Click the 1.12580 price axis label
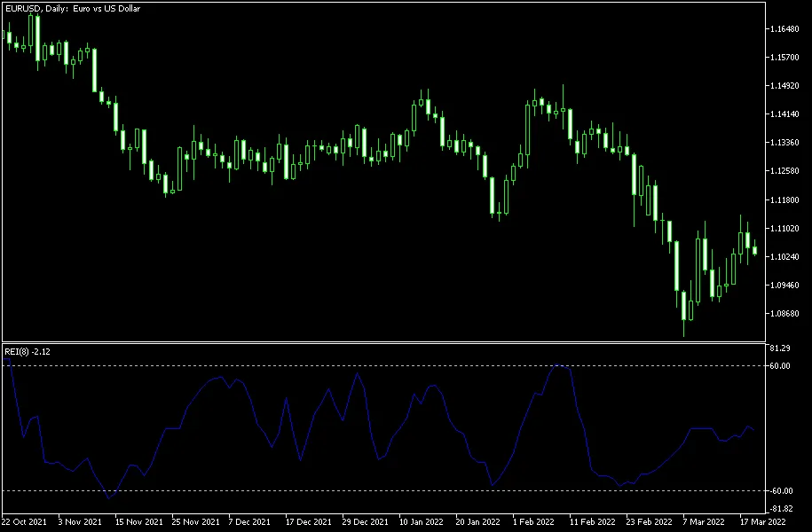This screenshot has width=812, height=532. pos(787,171)
